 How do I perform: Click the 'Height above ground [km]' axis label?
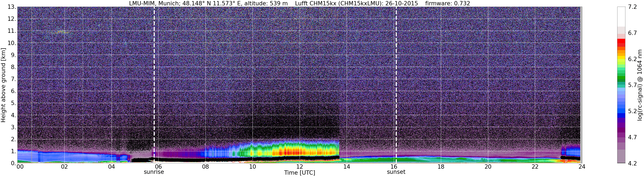coord(3,85)
